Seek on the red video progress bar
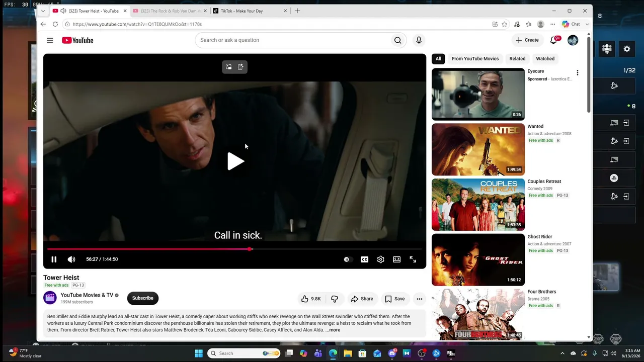644x362 pixels. pyautogui.click(x=234, y=249)
